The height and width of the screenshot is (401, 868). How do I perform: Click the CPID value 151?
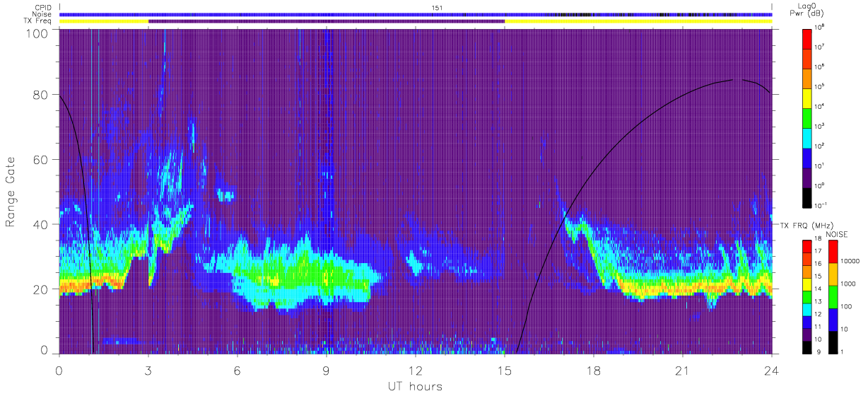(x=437, y=8)
